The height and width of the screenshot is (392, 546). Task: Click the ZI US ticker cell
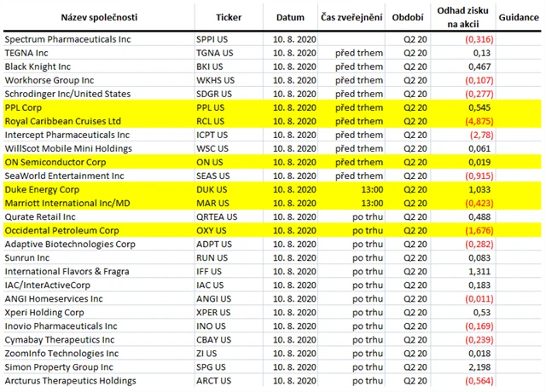point(206,352)
